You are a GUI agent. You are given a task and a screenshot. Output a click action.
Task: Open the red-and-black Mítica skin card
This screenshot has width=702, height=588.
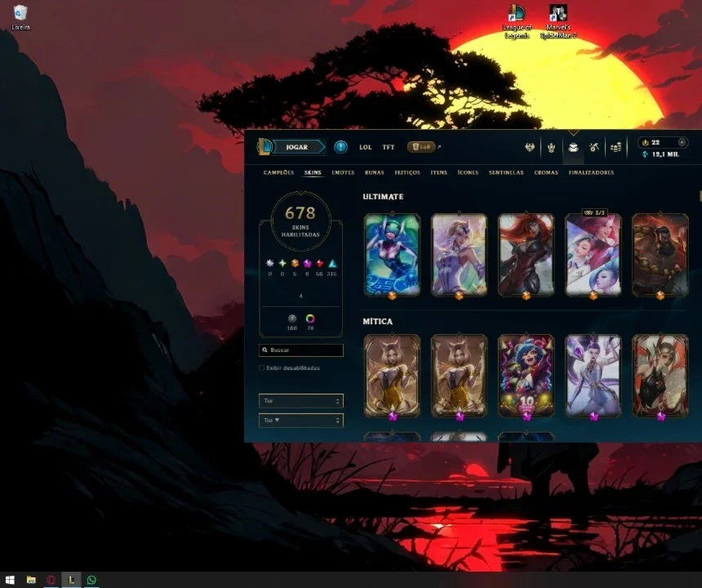pos(660,376)
